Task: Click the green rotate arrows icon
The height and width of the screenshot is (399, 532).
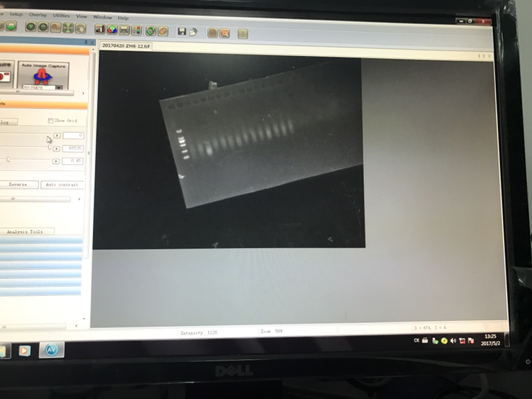Action: click(x=150, y=31)
